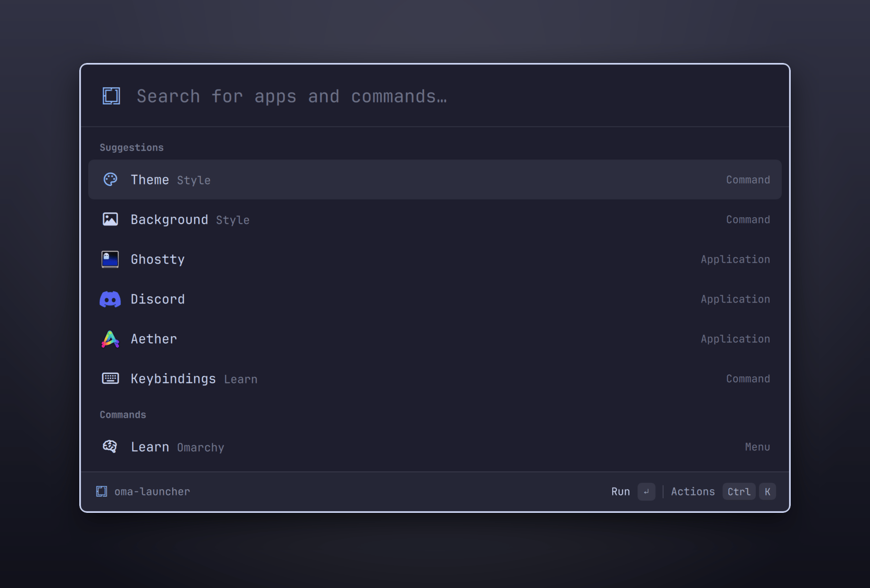Image resolution: width=870 pixels, height=588 pixels.
Task: Click the K key hint badge
Action: (767, 492)
